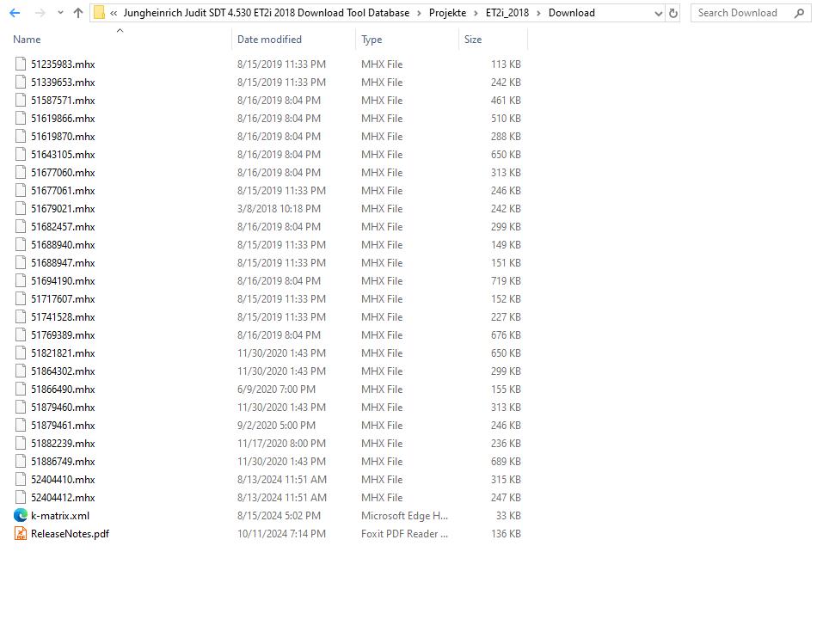
Task: Click the Forward navigation arrow
Action: click(x=40, y=13)
